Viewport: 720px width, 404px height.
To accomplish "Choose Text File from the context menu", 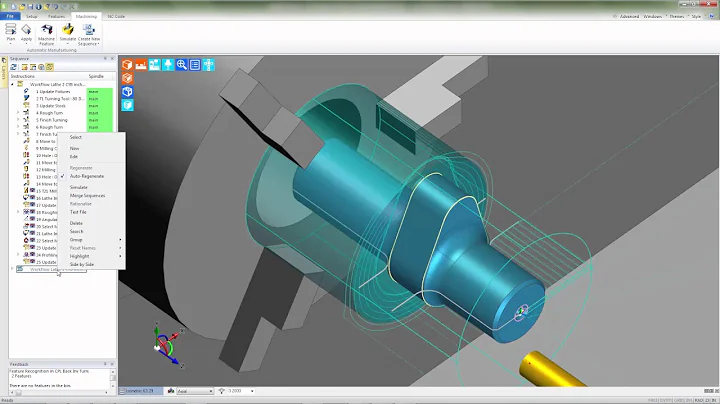I will (78, 212).
